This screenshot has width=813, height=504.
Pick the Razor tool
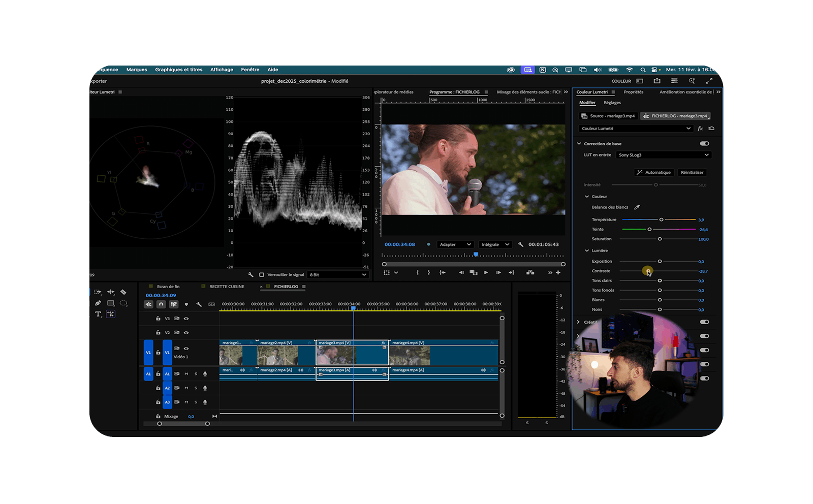(123, 292)
